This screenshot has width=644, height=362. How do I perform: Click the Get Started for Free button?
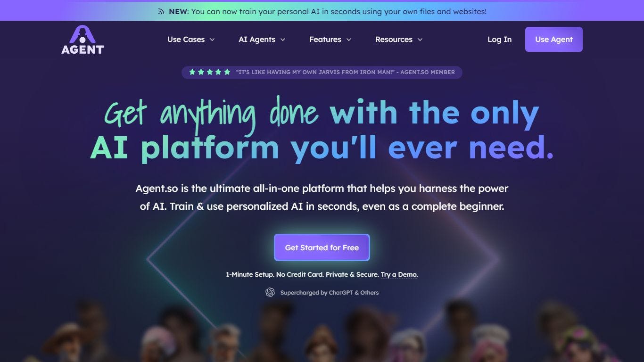click(322, 247)
